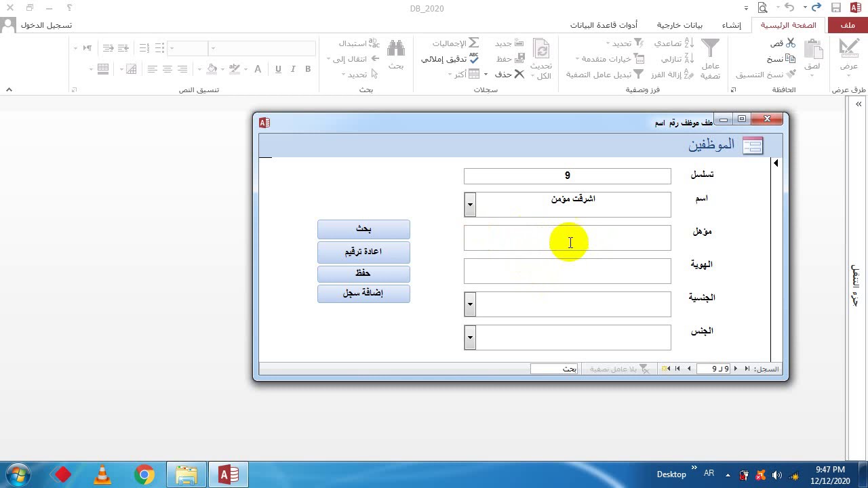This screenshot has height=488, width=868.
Task: Click the Add Record (إضافة سجل) button
Action: tap(363, 293)
